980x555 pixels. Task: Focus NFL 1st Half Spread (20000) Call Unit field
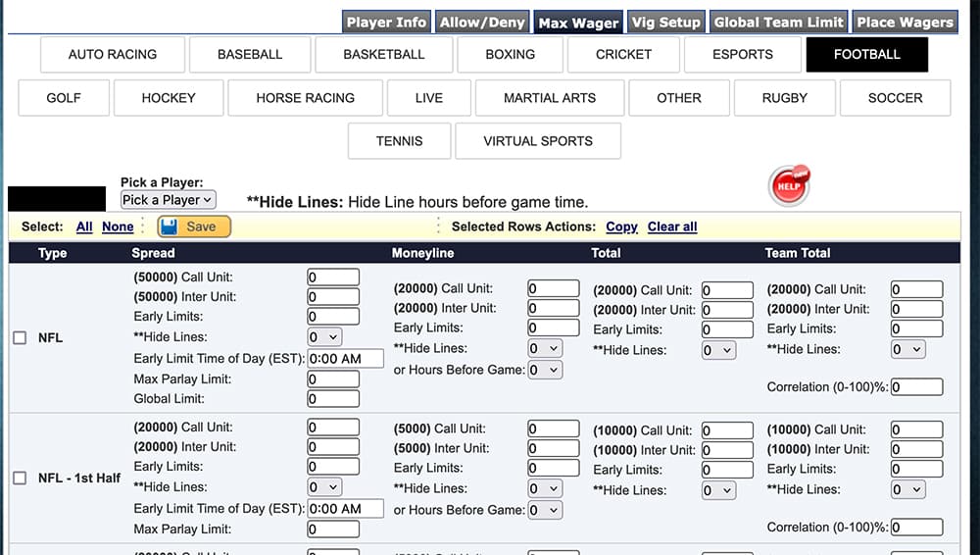pos(333,428)
